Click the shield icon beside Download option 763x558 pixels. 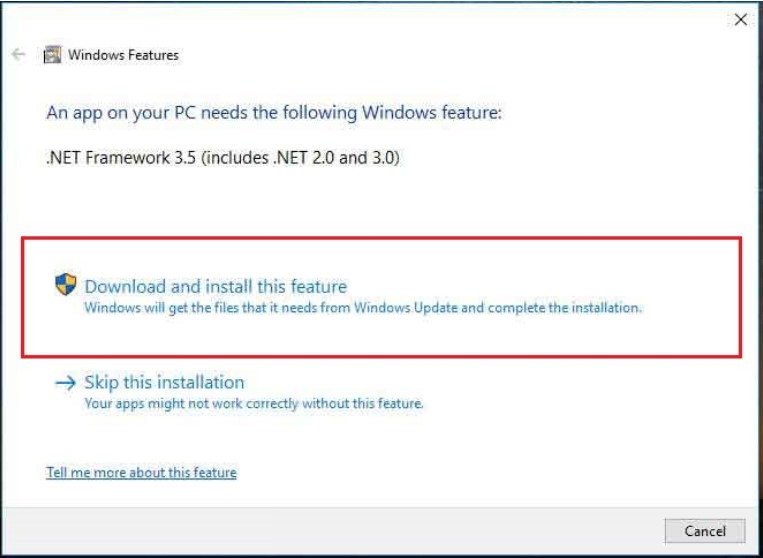tap(65, 286)
